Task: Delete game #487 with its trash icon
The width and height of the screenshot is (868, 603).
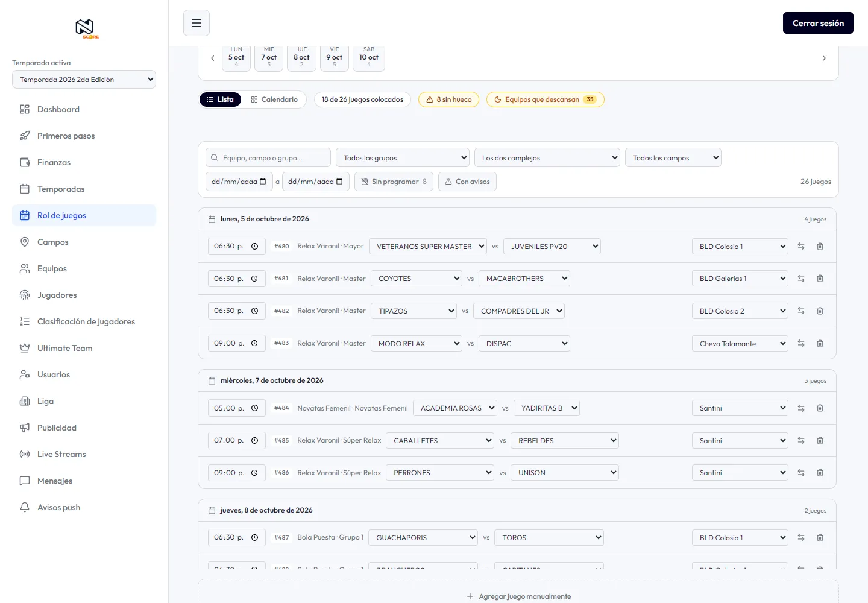Action: (820, 538)
